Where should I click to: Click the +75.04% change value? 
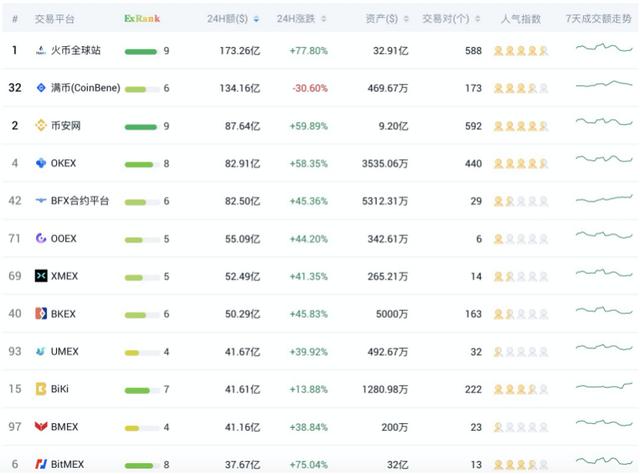click(309, 465)
